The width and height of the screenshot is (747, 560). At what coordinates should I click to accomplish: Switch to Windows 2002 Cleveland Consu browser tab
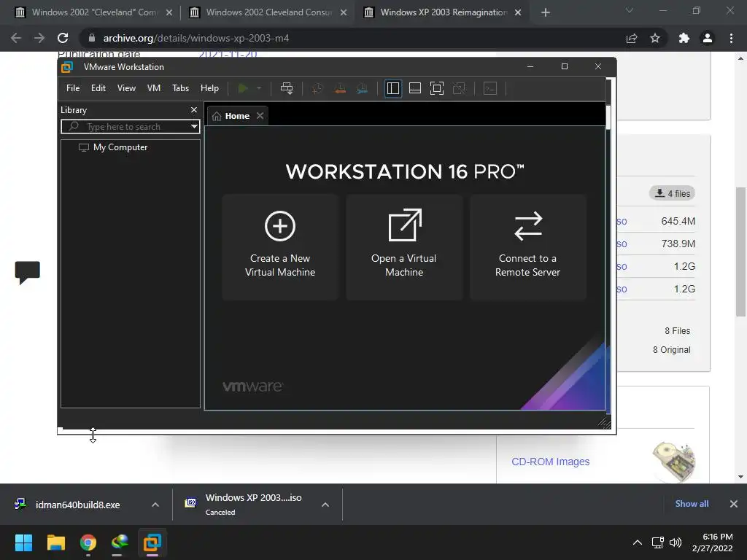coord(268,12)
